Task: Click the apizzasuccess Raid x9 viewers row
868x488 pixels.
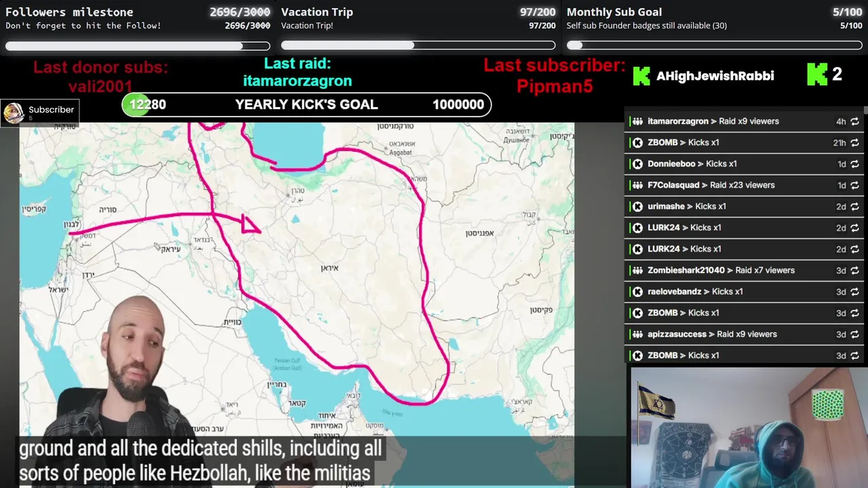Action: point(744,334)
